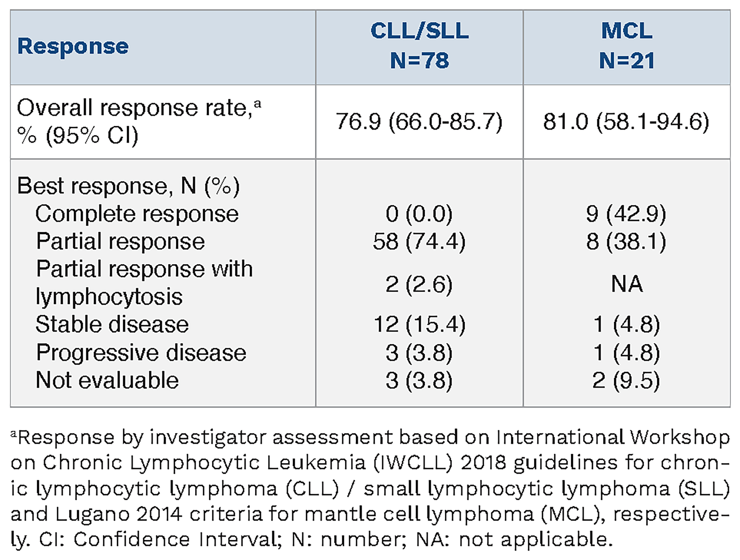Click the MCL partial response value 8 (38.1)
Screen dimensions: 740x560
point(626,241)
